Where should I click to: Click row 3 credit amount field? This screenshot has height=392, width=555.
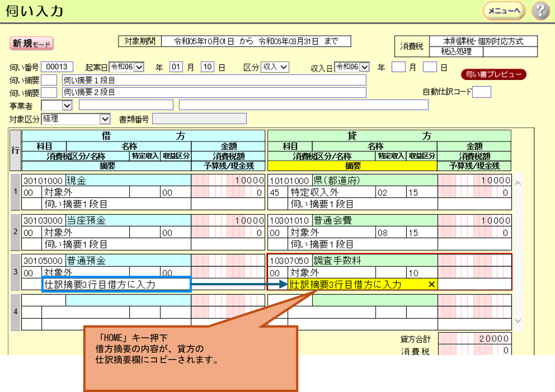click(x=474, y=261)
